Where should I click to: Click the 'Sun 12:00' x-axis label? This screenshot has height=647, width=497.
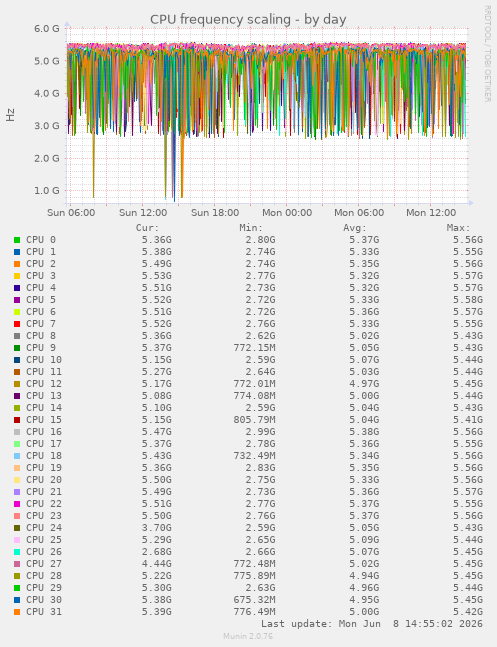tap(143, 213)
